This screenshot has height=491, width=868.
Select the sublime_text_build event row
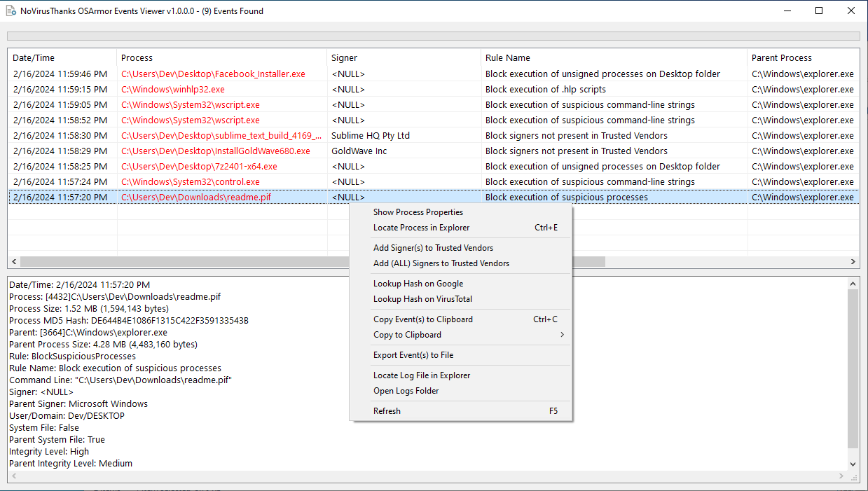[434, 135]
